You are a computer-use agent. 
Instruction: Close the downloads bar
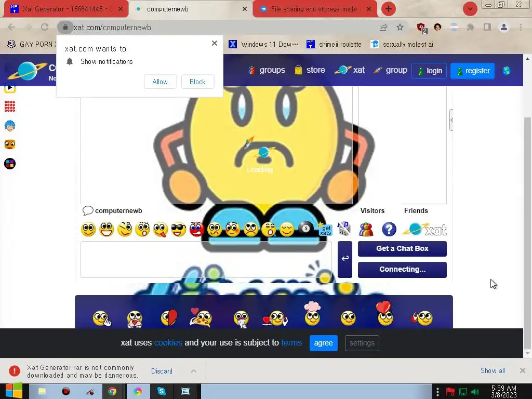click(x=523, y=370)
